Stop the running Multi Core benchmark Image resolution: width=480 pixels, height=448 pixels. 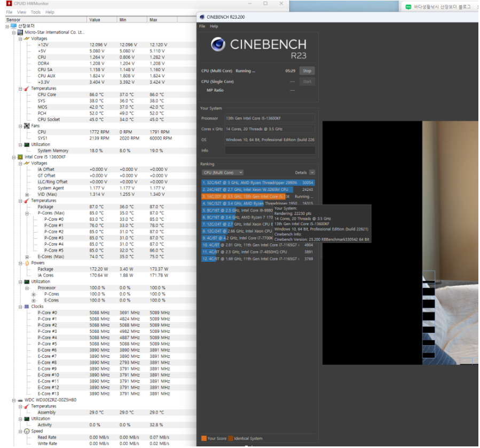pos(306,71)
